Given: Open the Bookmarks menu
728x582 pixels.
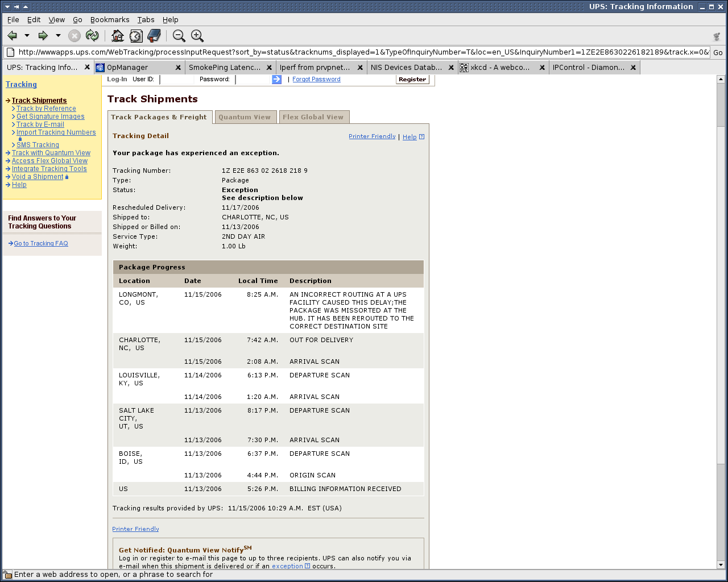Looking at the screenshot, I should [x=110, y=19].
